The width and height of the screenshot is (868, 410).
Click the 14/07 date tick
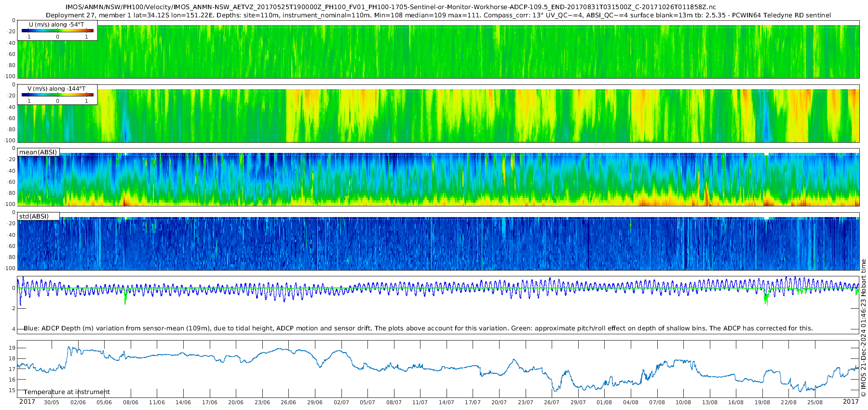tap(447, 402)
